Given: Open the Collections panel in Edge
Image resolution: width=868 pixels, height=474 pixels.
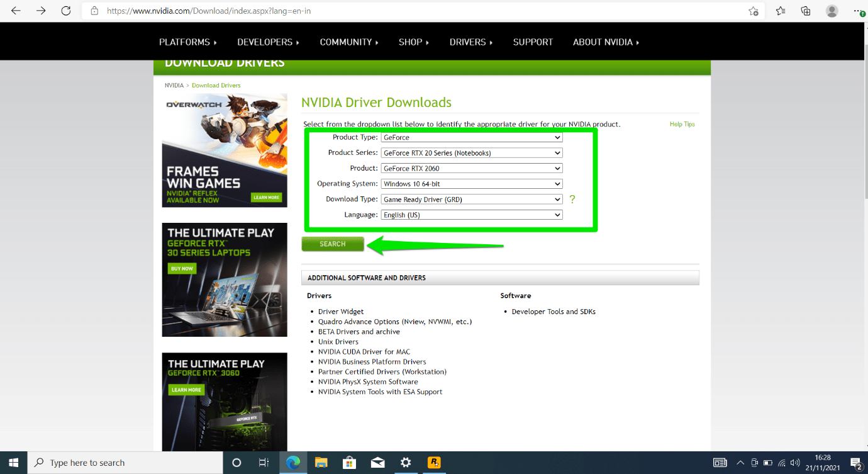Looking at the screenshot, I should coord(806,11).
